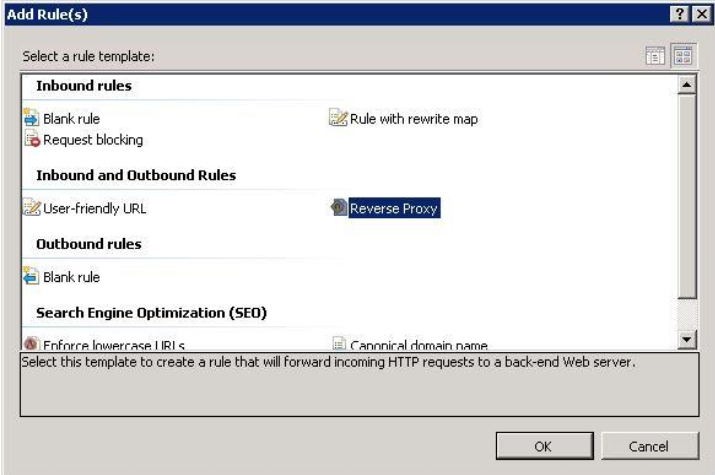Switch to tile icons view
Viewport: 715px width, 475px height.
click(683, 56)
